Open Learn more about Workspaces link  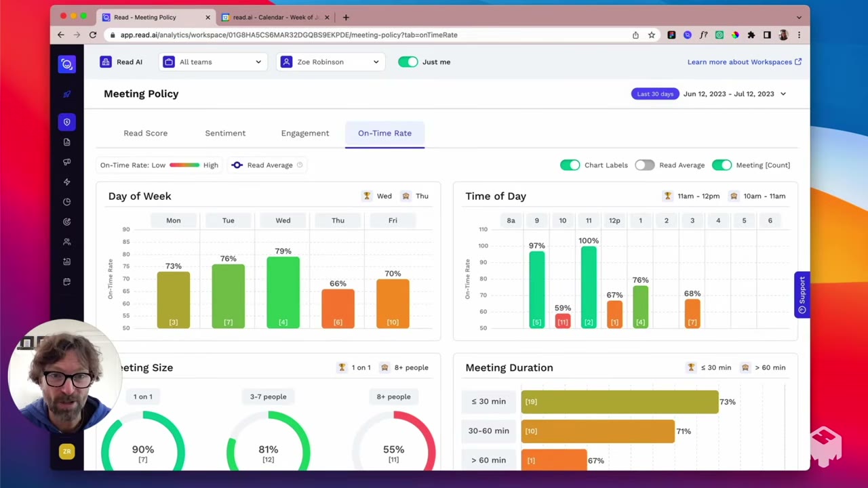coord(745,62)
